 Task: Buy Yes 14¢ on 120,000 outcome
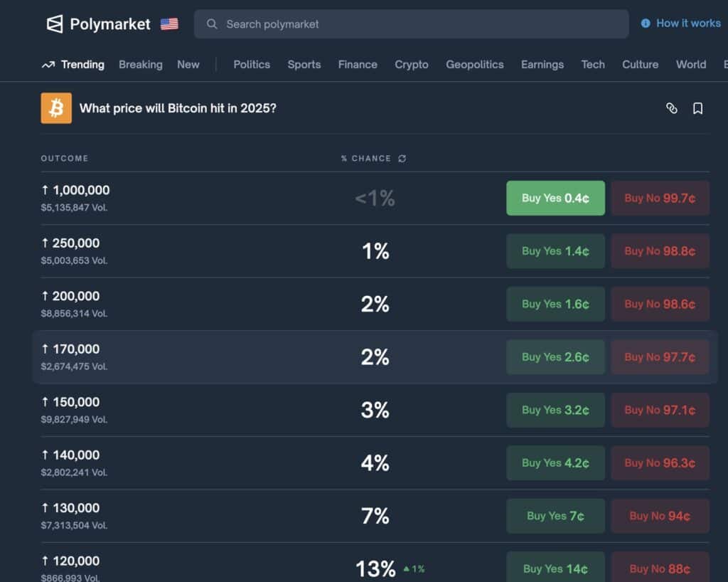(555, 568)
